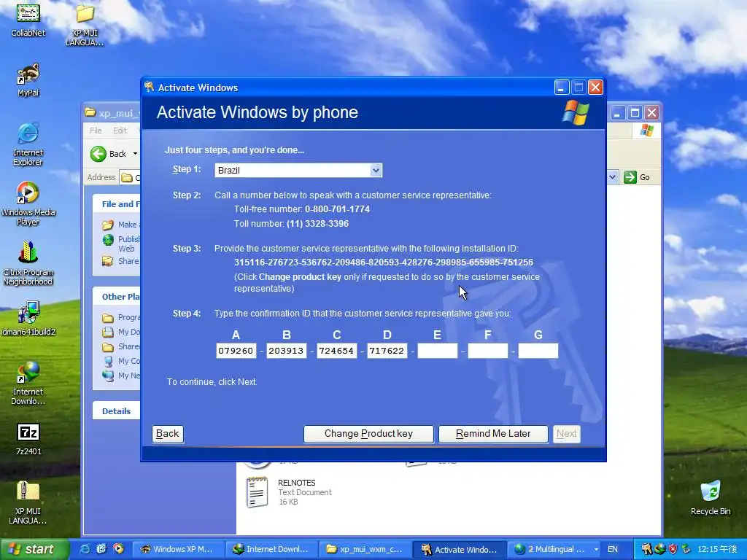
Task: Click the Next button
Action: (566, 434)
